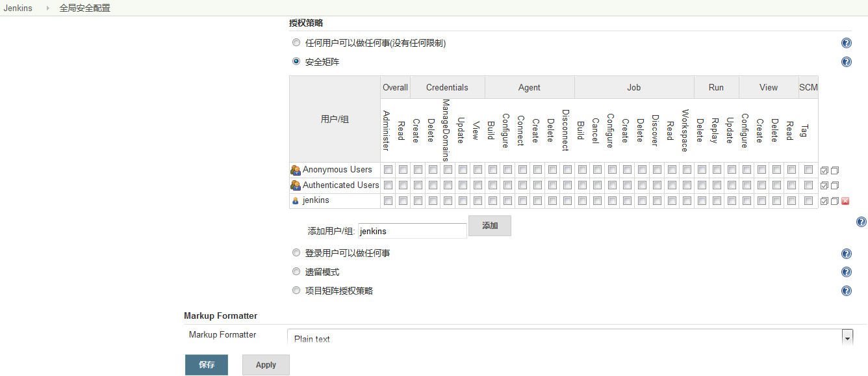Check Run Update for jenkins
The height and width of the screenshot is (376, 868).
pyautogui.click(x=732, y=200)
